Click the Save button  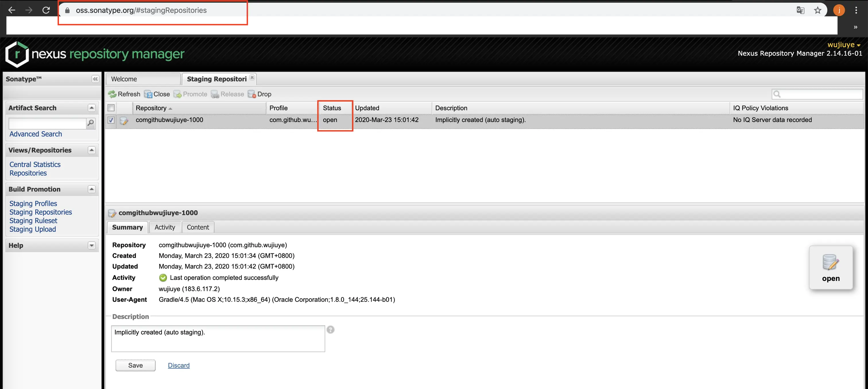[x=135, y=365]
